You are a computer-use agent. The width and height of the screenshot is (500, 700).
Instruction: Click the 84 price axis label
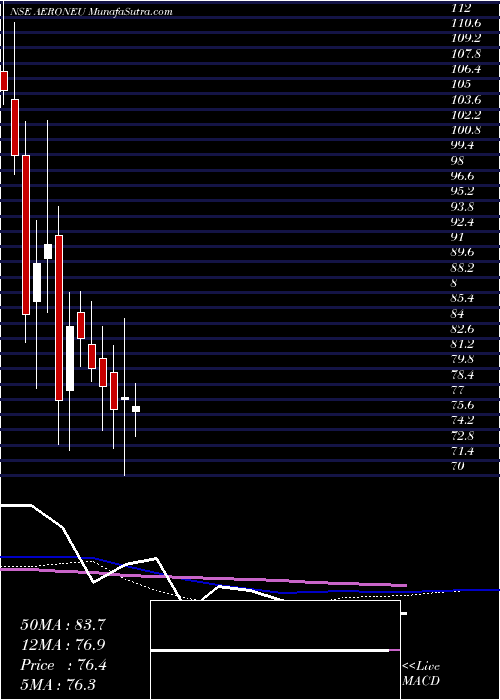coord(458,313)
